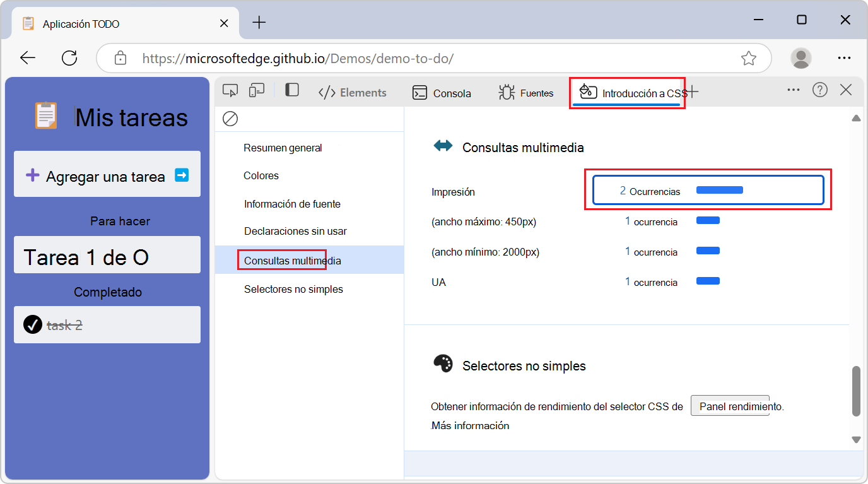
Task: Open the DevTools customize menu with three dots
Action: [793, 90]
